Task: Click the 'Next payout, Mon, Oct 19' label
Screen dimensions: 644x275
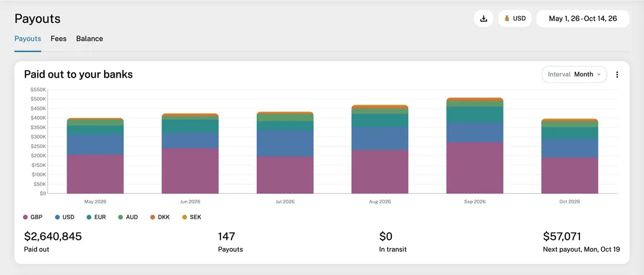Action: tap(581, 249)
